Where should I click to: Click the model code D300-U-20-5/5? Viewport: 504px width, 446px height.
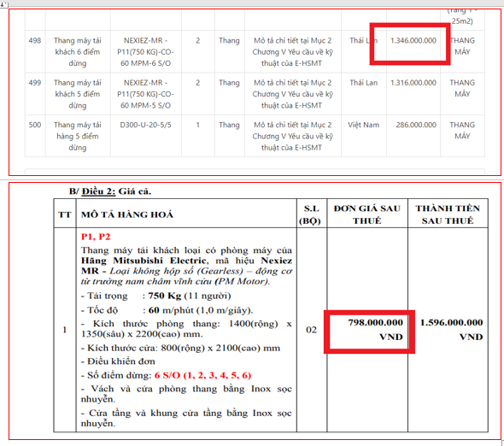(145, 125)
